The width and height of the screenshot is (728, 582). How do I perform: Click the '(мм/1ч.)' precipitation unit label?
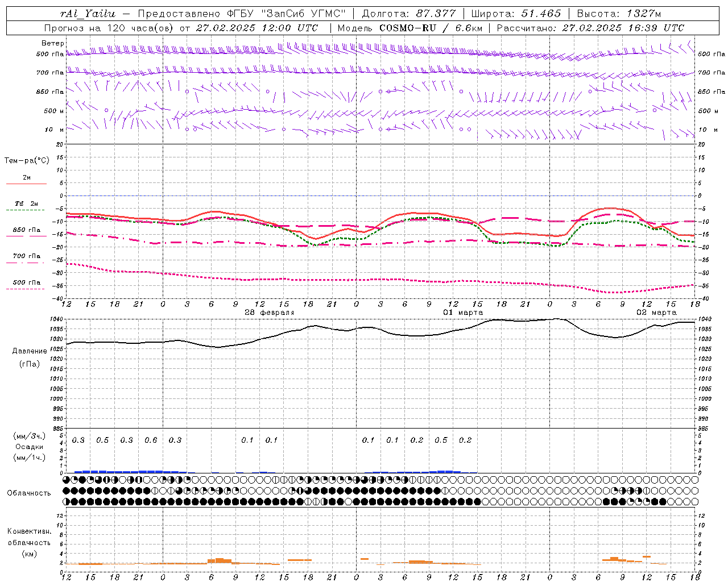coord(30,458)
